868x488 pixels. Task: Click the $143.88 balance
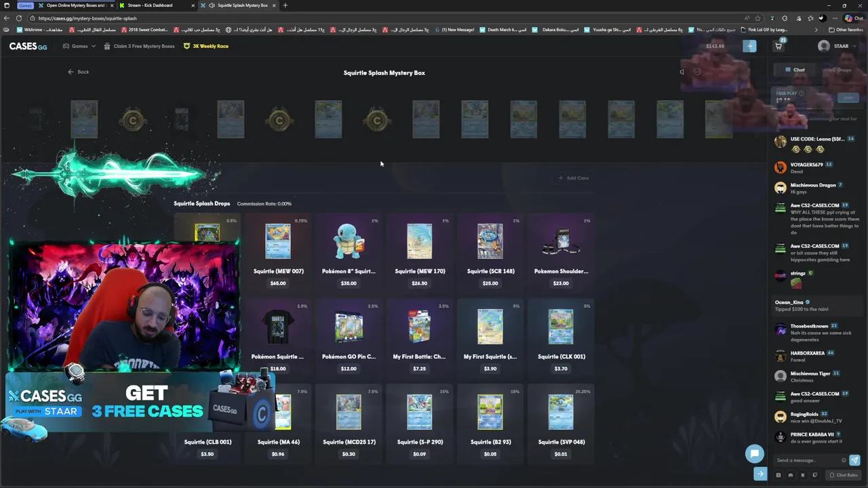pos(715,46)
